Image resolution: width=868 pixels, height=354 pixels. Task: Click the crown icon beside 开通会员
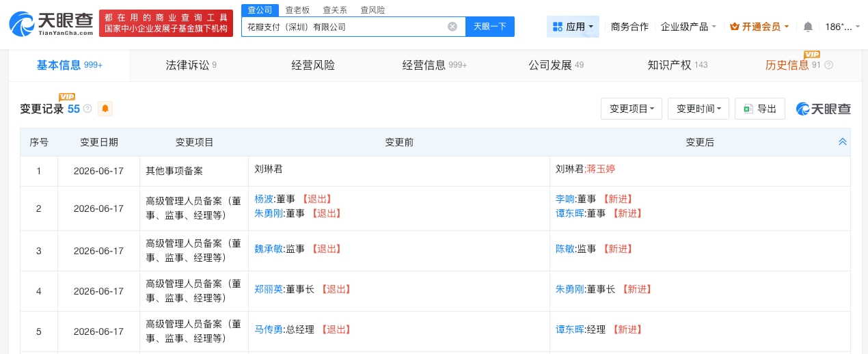click(735, 27)
